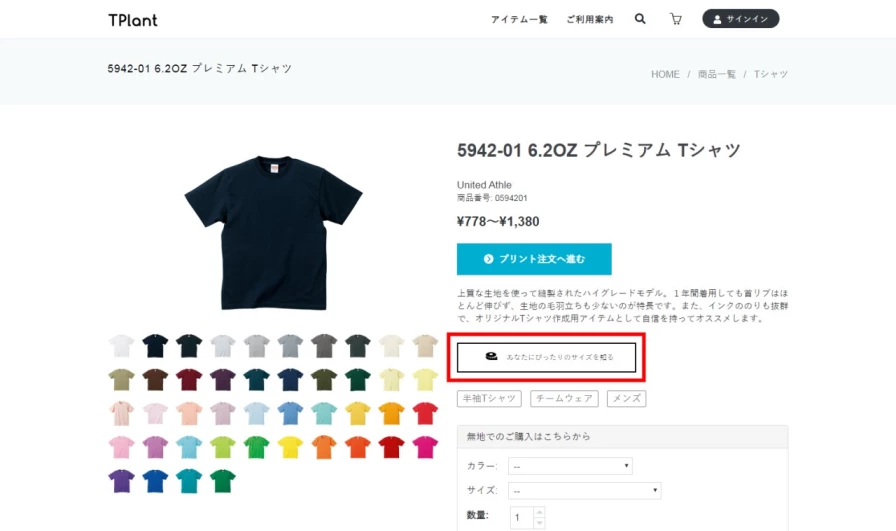Screen dimensions: 896x531
Task: Choose the burgundy T-shirt thumbnail
Action: (x=189, y=380)
